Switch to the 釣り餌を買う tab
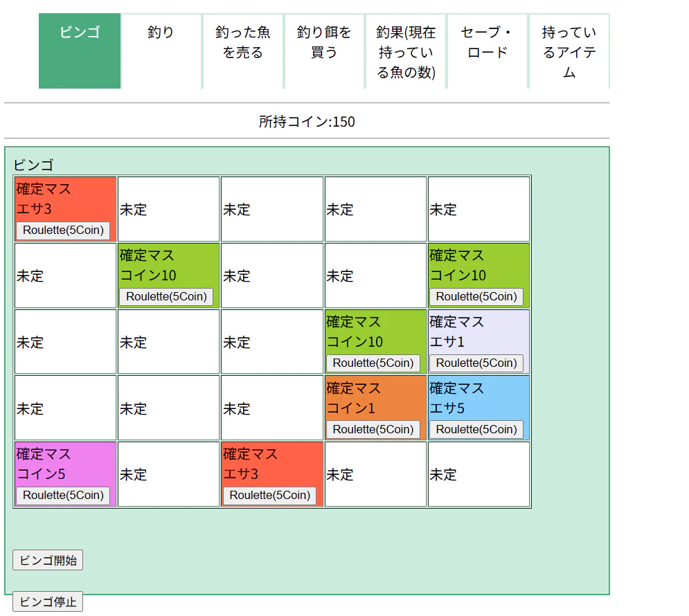This screenshot has height=616, width=689. click(324, 40)
